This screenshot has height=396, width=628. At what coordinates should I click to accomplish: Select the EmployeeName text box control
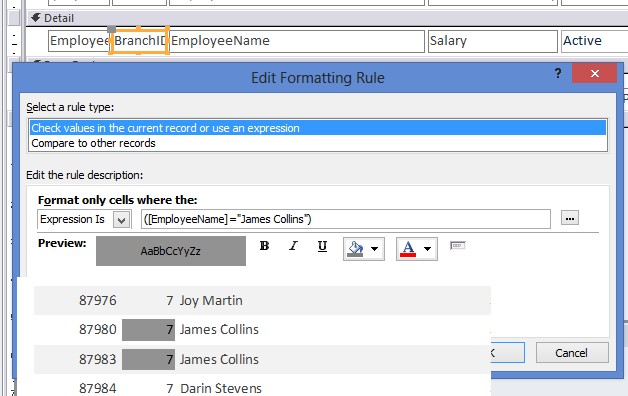(x=297, y=41)
